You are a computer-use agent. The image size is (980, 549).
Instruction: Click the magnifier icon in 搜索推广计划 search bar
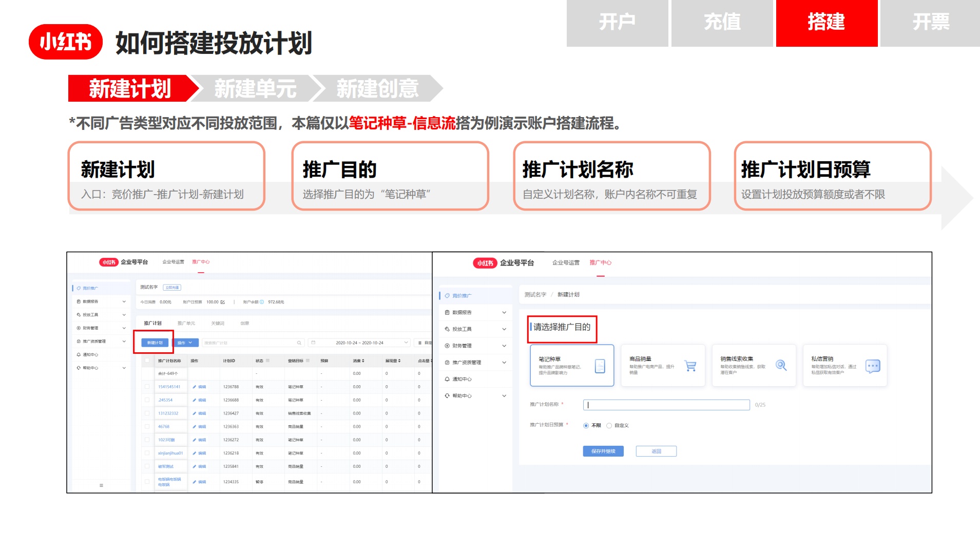pos(299,343)
